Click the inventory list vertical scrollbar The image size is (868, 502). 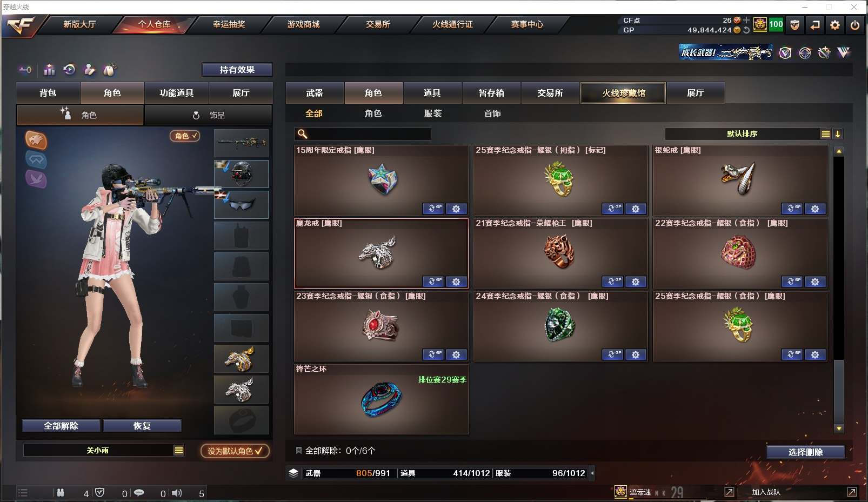tap(839, 290)
